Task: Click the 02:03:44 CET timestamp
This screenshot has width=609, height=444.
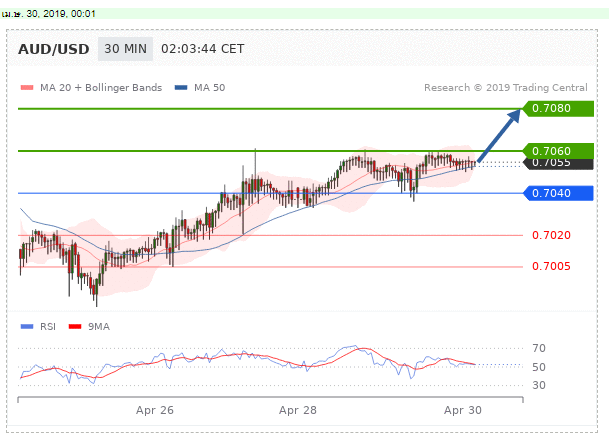Action: point(202,49)
